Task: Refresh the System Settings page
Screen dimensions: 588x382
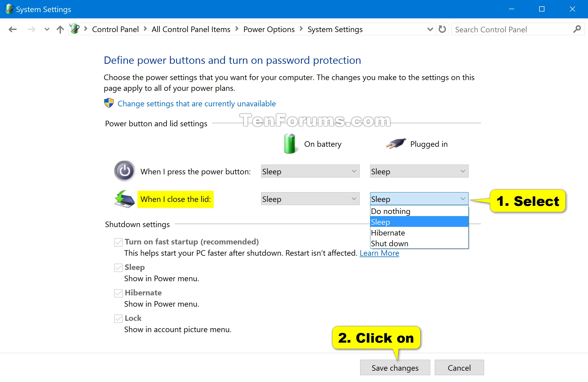Action: 442,29
